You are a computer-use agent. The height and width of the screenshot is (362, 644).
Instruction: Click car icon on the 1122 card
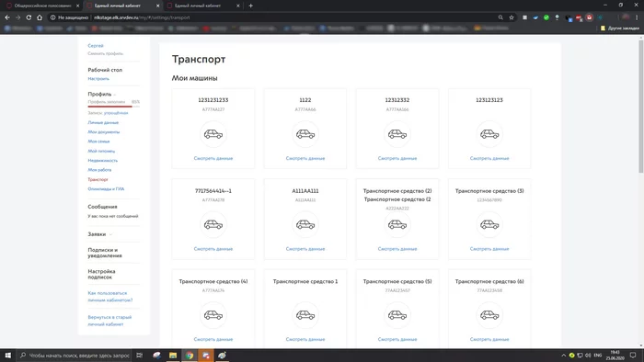[305, 134]
